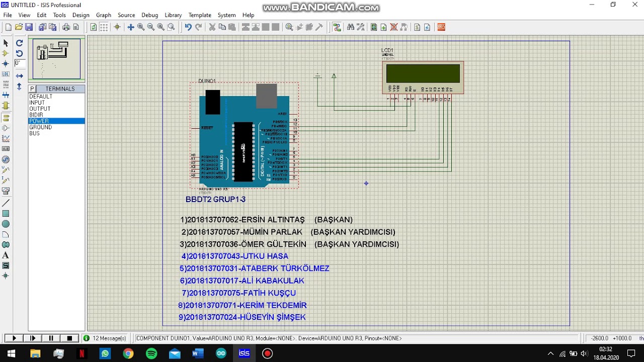Click the New Design icon
This screenshot has width=644, height=362.
(x=8, y=27)
